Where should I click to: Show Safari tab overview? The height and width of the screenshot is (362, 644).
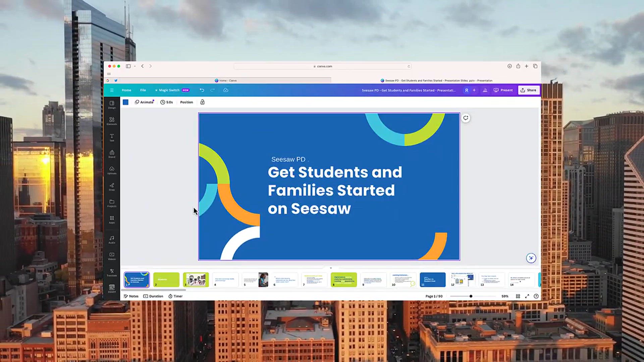(535, 66)
